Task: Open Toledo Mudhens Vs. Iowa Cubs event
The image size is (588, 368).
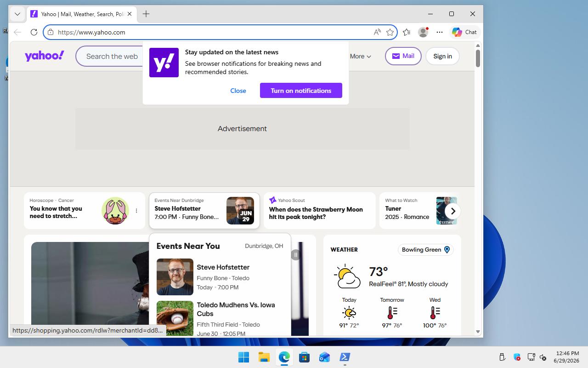Action: coord(220,318)
